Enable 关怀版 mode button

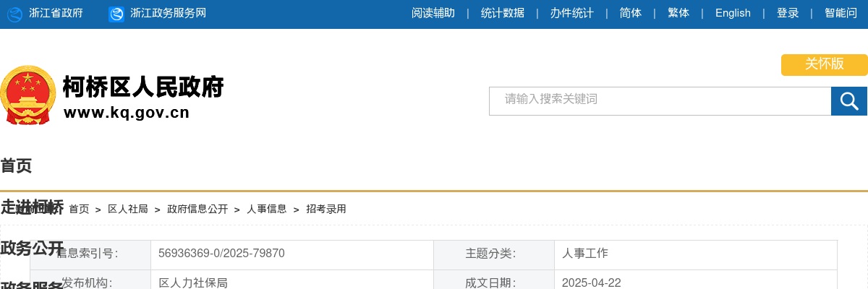[825, 64]
